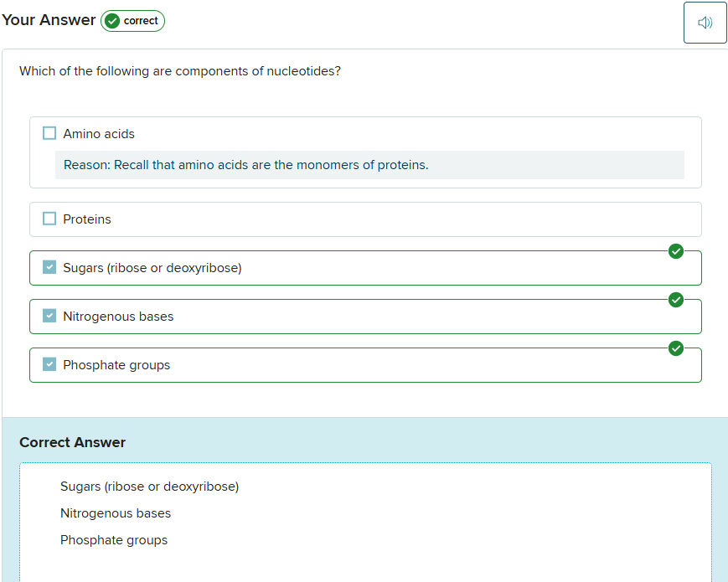Image resolution: width=728 pixels, height=582 pixels.
Task: Click the Your Answer heading
Action: [49, 20]
